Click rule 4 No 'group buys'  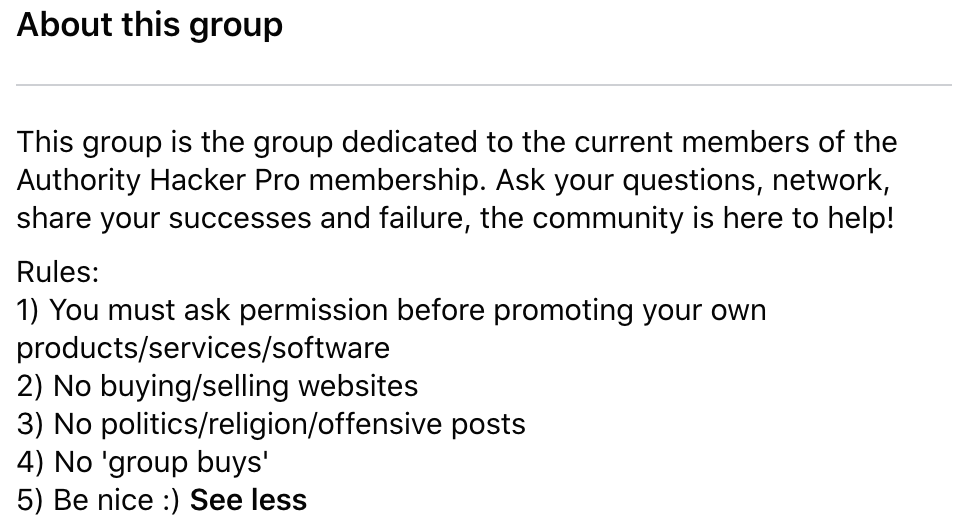pos(143,462)
